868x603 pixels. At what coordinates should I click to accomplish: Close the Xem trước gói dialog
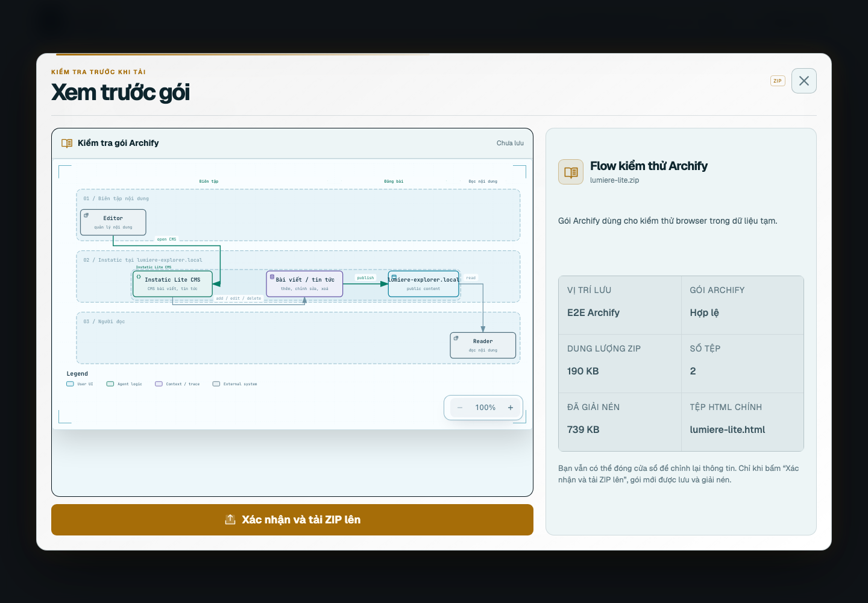[804, 81]
